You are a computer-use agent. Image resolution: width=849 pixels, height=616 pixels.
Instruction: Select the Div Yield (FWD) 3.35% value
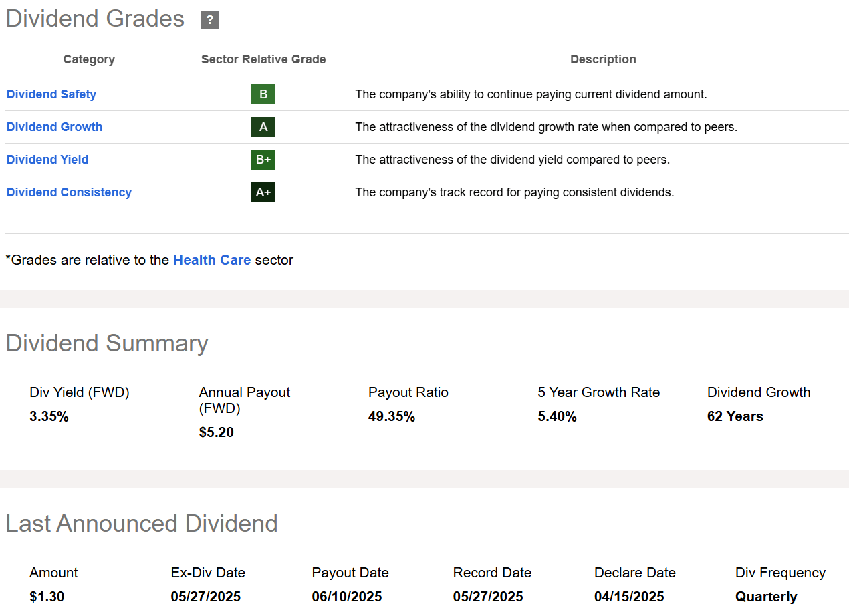[x=49, y=416]
